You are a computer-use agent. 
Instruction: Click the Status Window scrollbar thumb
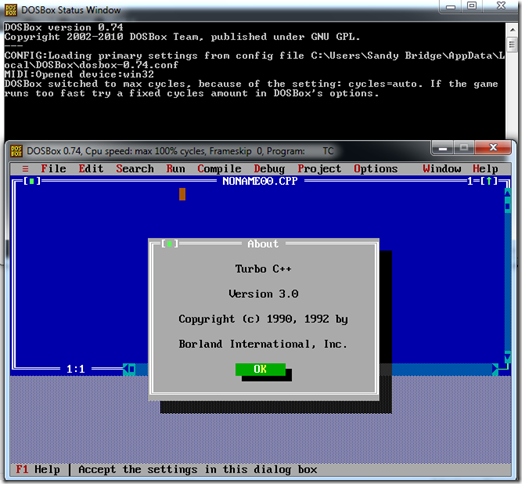coord(512,44)
